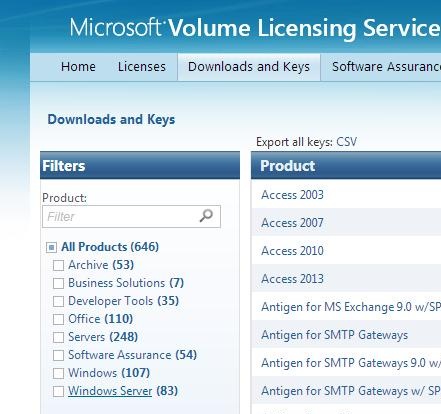Tick the Windows (107) filter checkbox

click(x=58, y=374)
